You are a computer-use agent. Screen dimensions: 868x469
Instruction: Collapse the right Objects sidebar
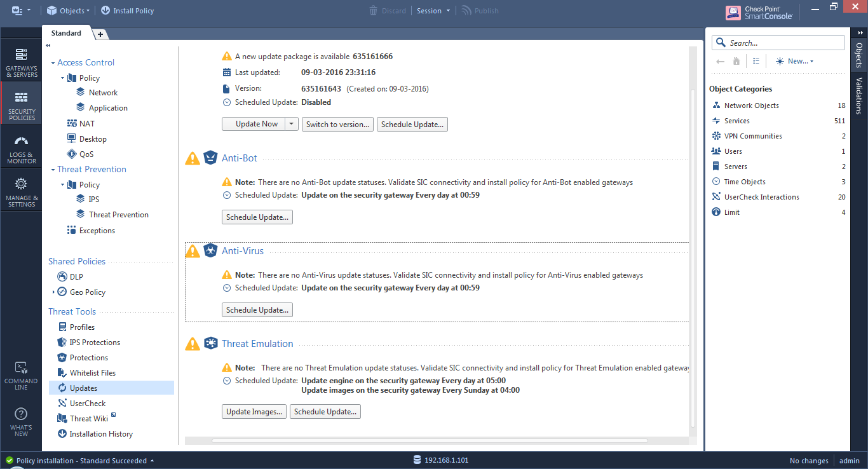pyautogui.click(x=860, y=32)
